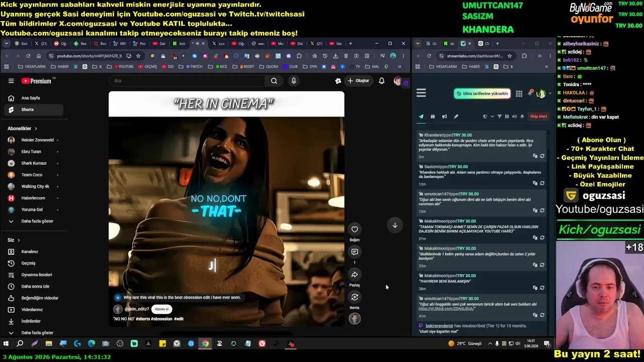The height and width of the screenshot is (362, 644).
Task: Open the weather widget showing 29°C Güneşli
Action: pyautogui.click(x=465, y=344)
